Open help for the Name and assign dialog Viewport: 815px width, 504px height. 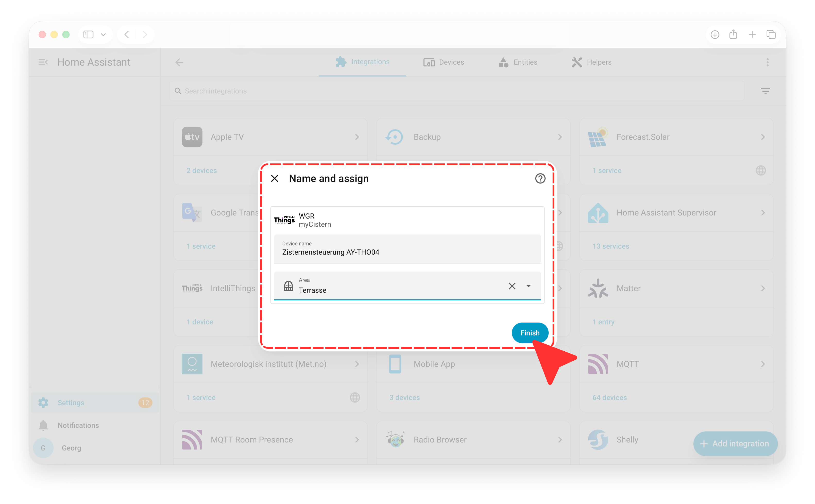point(540,179)
